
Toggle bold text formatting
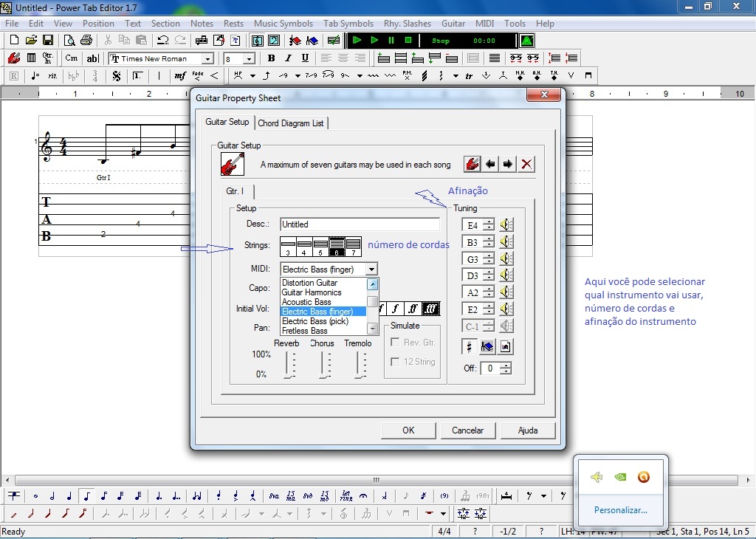(x=271, y=58)
